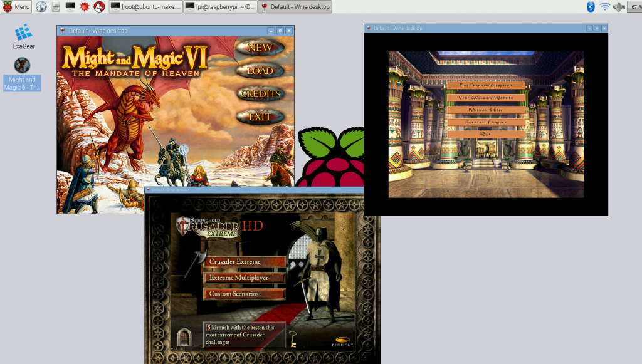Viewport: 642px width, 364px height.
Task: Open the Raspberry Pi Menu button
Action: [16, 6]
